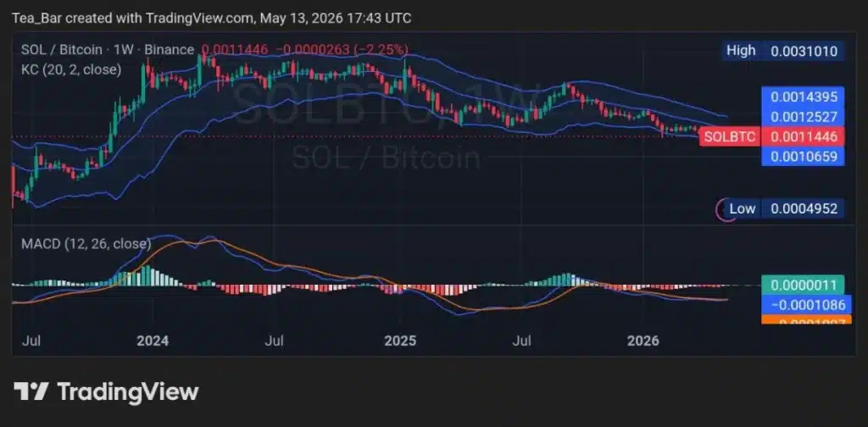The image size is (868, 427).
Task: Click the High label on price scale
Action: (x=741, y=51)
